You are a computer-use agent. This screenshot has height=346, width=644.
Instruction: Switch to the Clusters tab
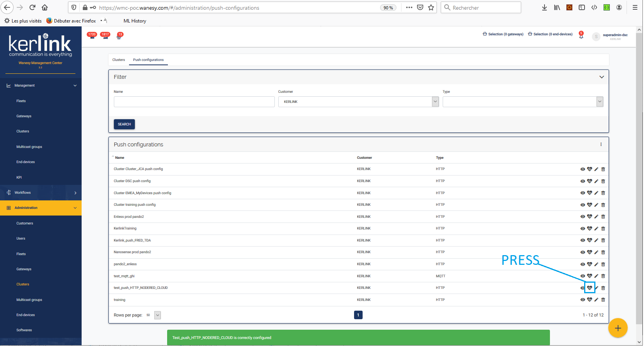119,60
